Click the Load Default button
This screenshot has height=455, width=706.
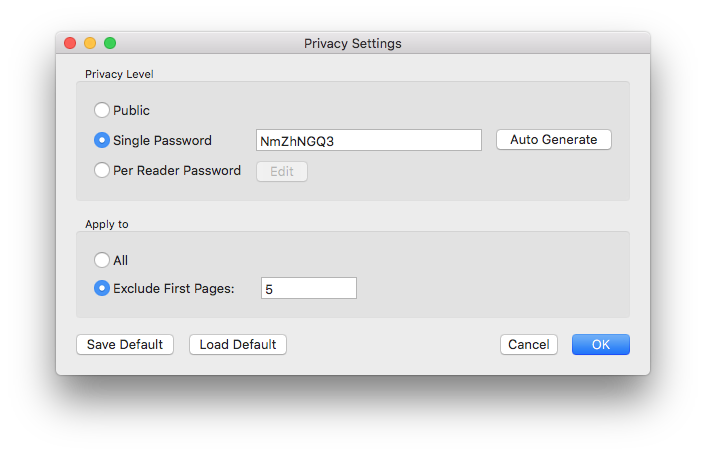click(238, 344)
